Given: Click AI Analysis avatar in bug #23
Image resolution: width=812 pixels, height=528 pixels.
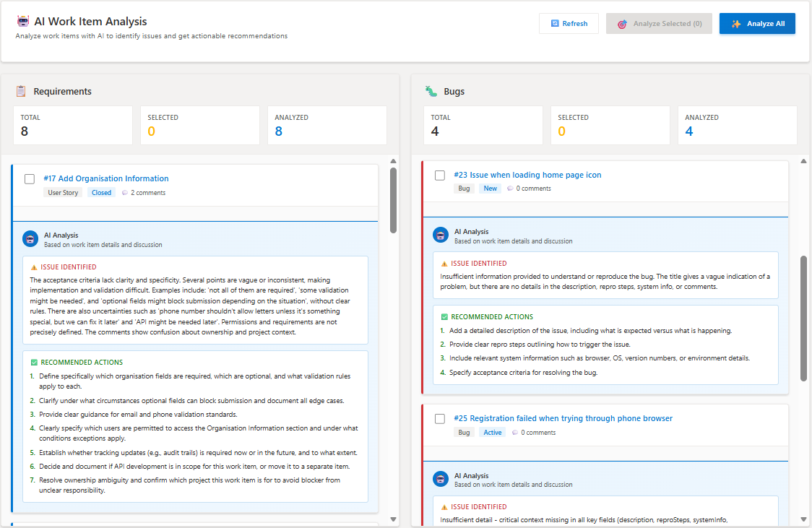Looking at the screenshot, I should pos(441,235).
